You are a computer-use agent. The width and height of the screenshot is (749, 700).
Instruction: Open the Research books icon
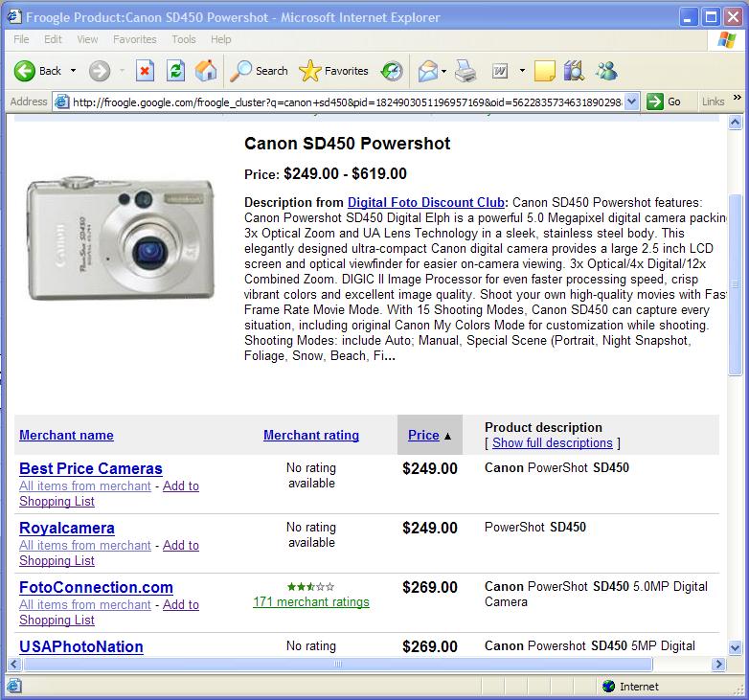574,71
